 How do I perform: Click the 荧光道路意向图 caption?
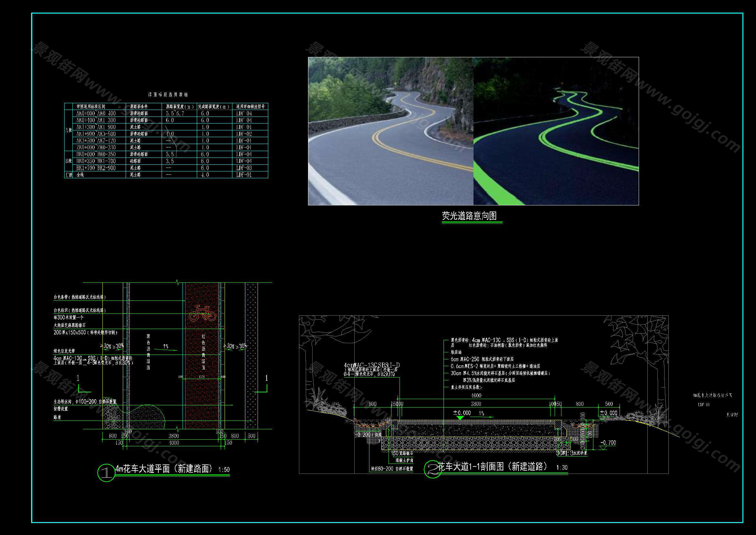[469, 216]
